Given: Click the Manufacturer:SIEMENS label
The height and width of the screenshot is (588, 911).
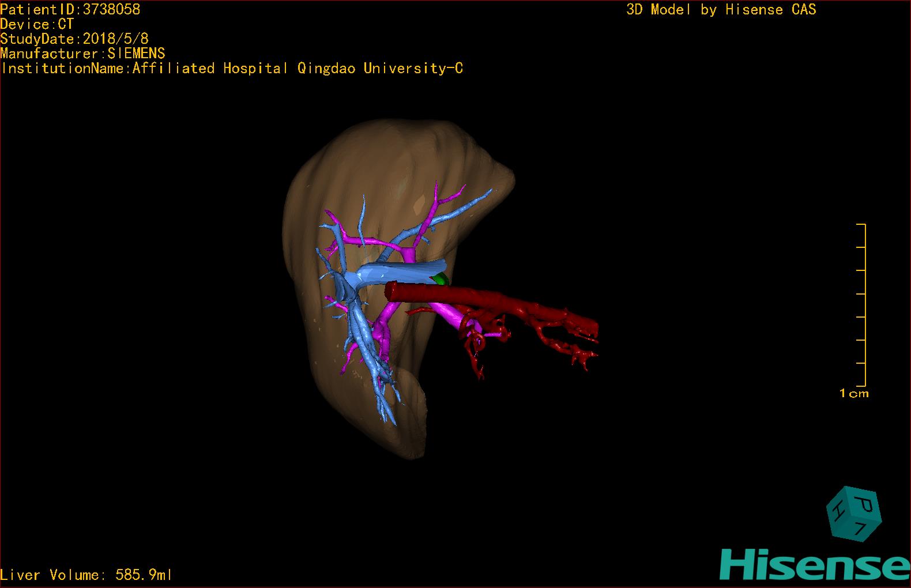Looking at the screenshot, I should click(x=82, y=54).
